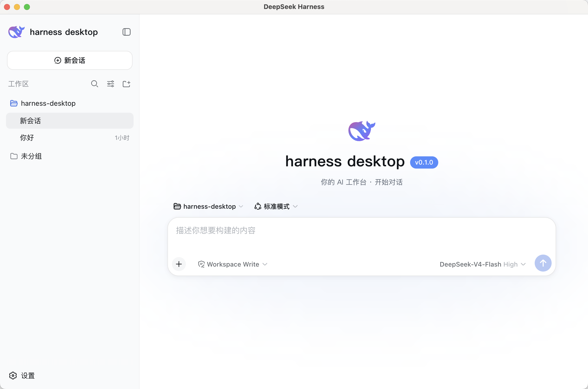Send the message with the arrow button
The height and width of the screenshot is (389, 588).
click(x=543, y=263)
